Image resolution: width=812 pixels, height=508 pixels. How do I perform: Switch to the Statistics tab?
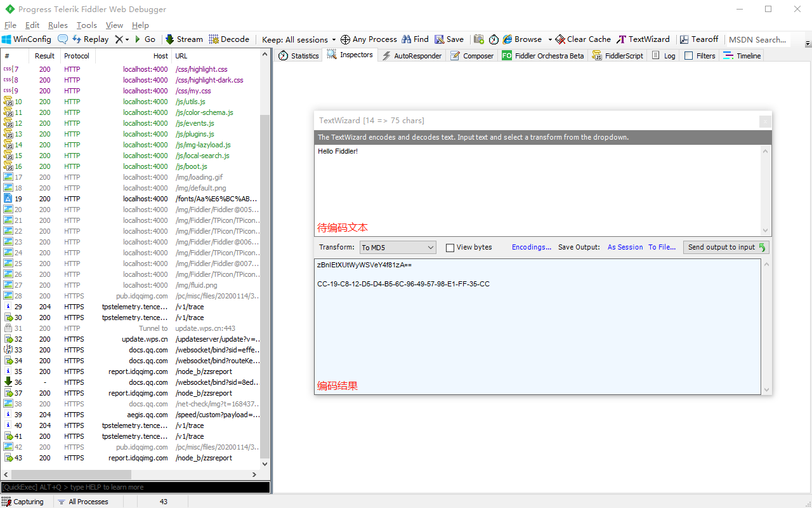click(x=299, y=56)
